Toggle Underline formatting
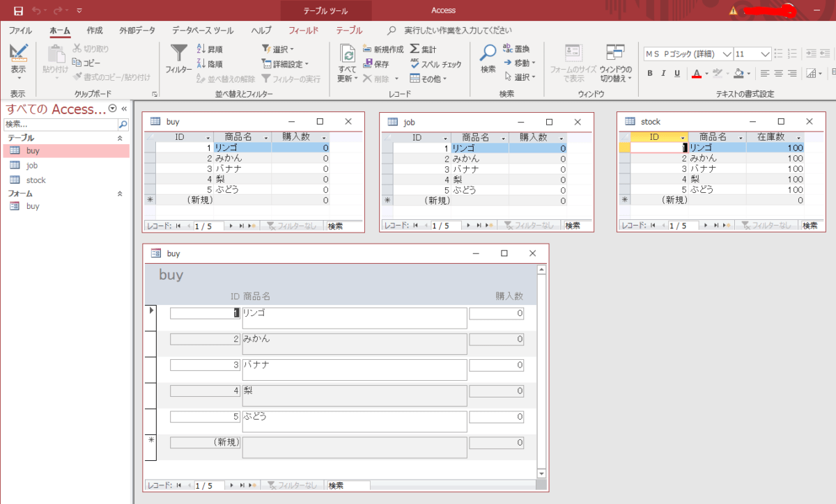This screenshot has height=504, width=836. click(677, 73)
